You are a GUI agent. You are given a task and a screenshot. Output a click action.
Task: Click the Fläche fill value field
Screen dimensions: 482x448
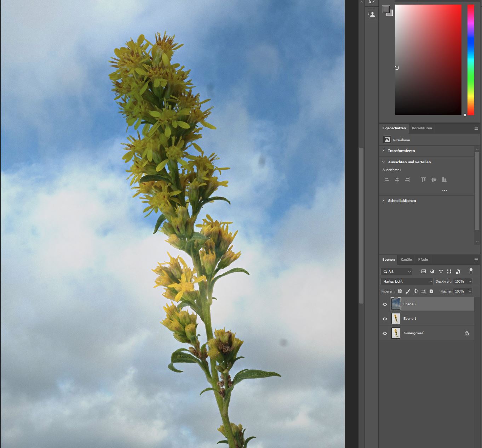click(460, 291)
